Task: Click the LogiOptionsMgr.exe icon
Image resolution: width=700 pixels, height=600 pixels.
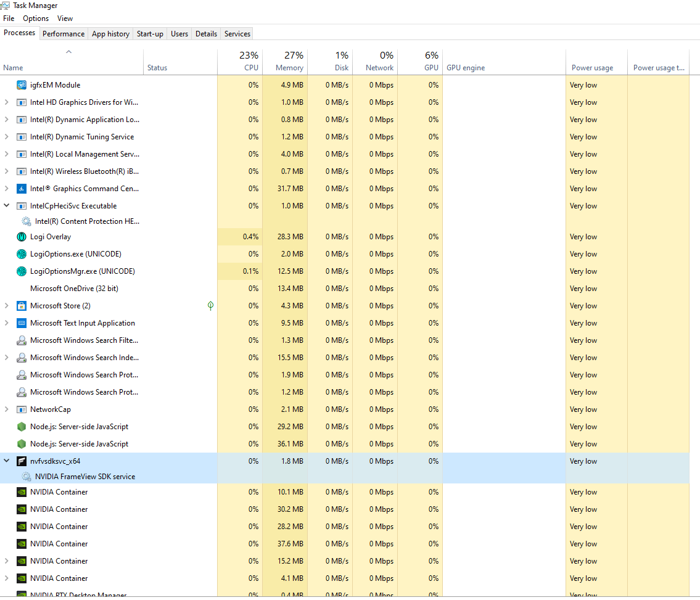Action: (x=22, y=271)
